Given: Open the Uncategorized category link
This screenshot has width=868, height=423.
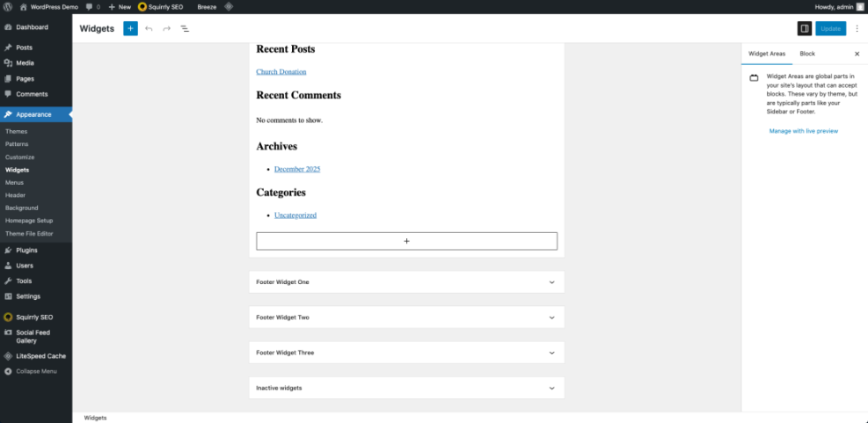Looking at the screenshot, I should (295, 215).
